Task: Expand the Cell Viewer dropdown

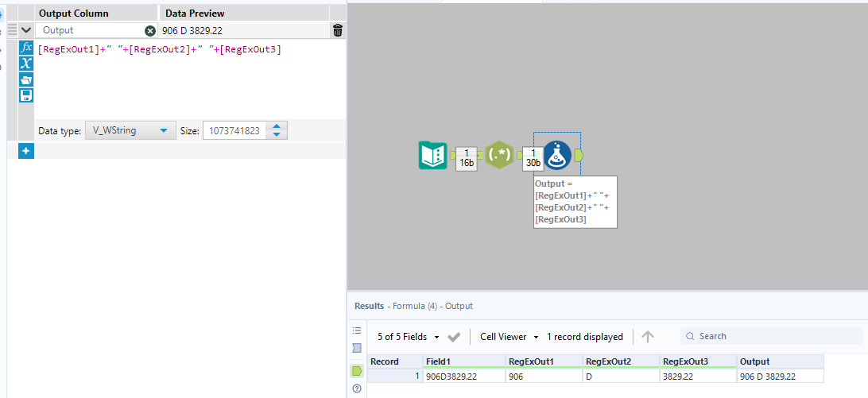Action: [x=510, y=337]
